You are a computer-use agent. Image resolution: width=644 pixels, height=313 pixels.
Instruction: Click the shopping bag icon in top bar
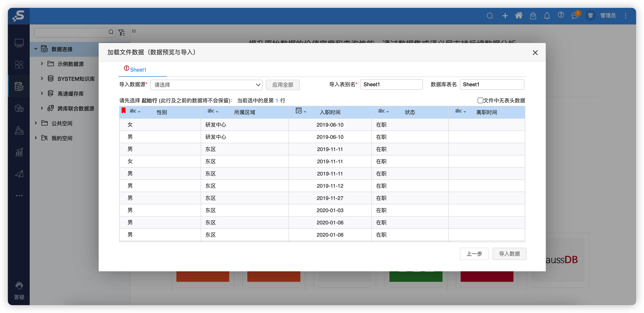tap(533, 15)
